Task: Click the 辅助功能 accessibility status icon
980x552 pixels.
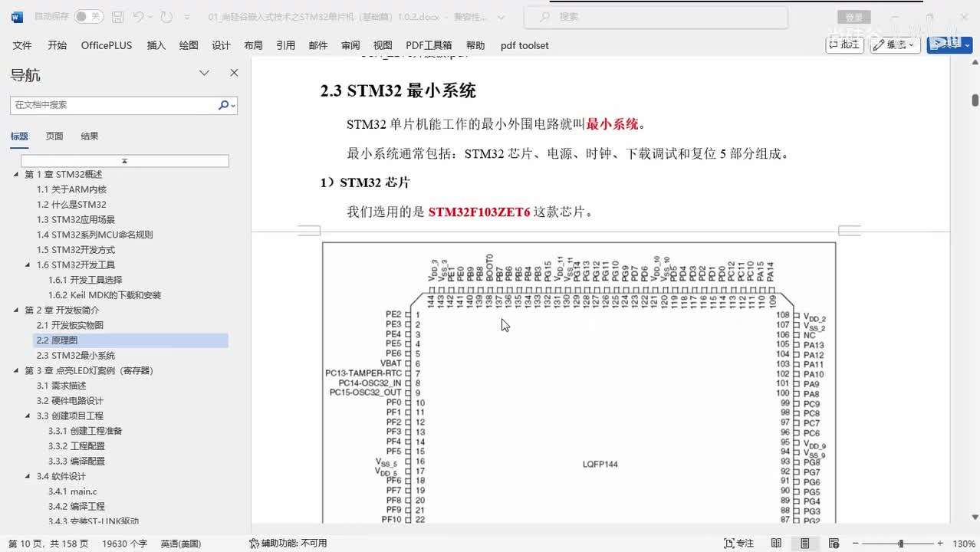Action: (254, 544)
